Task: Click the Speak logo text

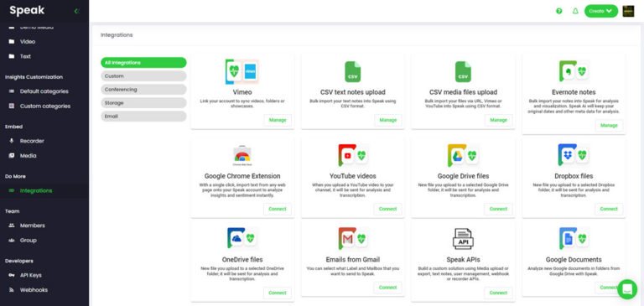Action: coord(27,10)
